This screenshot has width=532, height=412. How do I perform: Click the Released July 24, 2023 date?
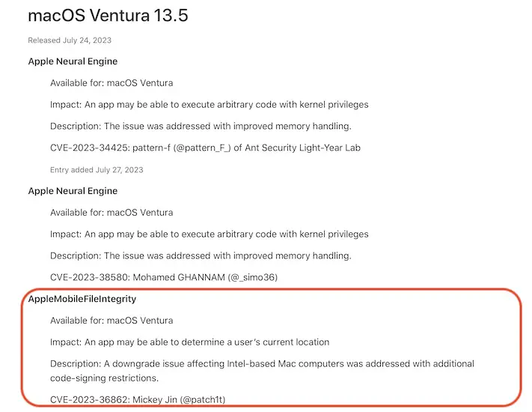(x=69, y=40)
